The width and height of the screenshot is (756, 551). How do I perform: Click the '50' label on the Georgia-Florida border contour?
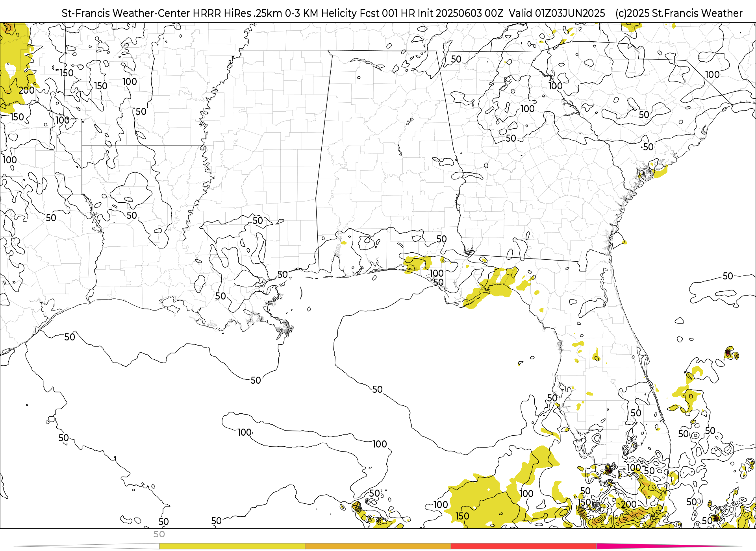point(441,239)
